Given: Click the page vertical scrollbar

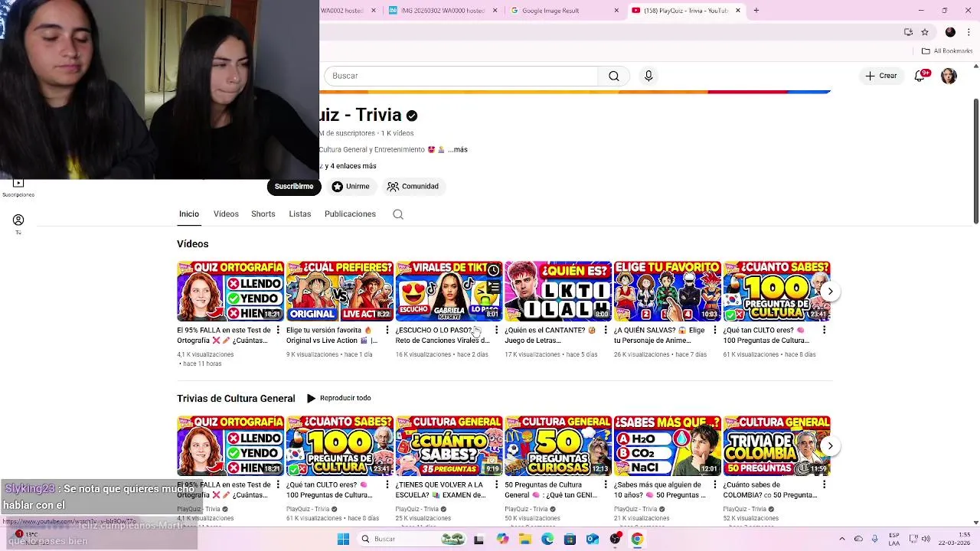Looking at the screenshot, I should coord(975,161).
